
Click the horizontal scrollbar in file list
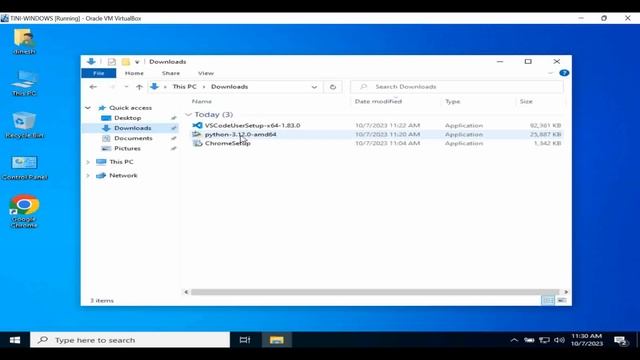click(x=375, y=292)
